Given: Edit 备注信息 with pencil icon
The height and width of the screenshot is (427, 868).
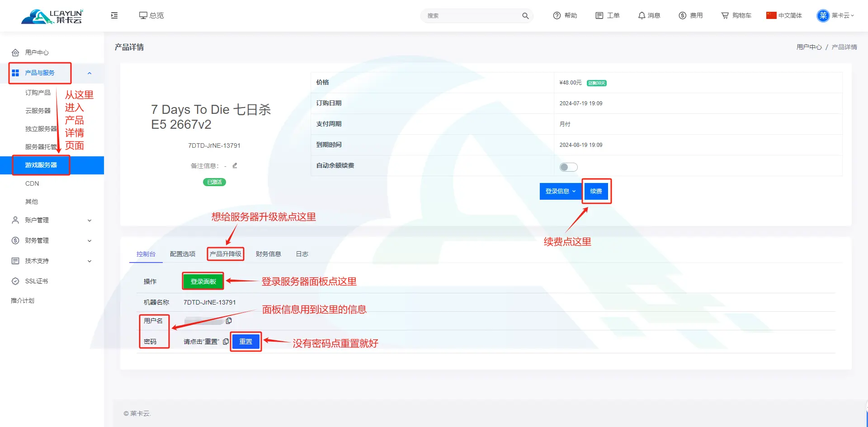Looking at the screenshot, I should 235,165.
